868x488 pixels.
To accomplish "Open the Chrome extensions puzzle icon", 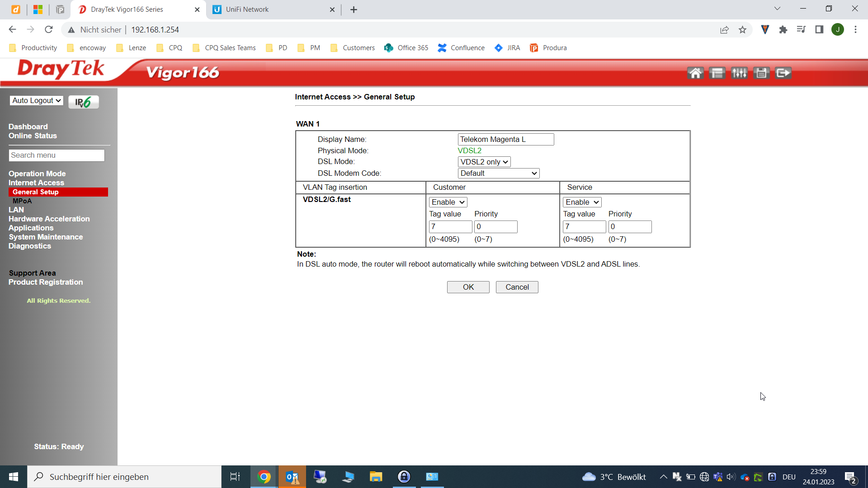I will tap(783, 29).
